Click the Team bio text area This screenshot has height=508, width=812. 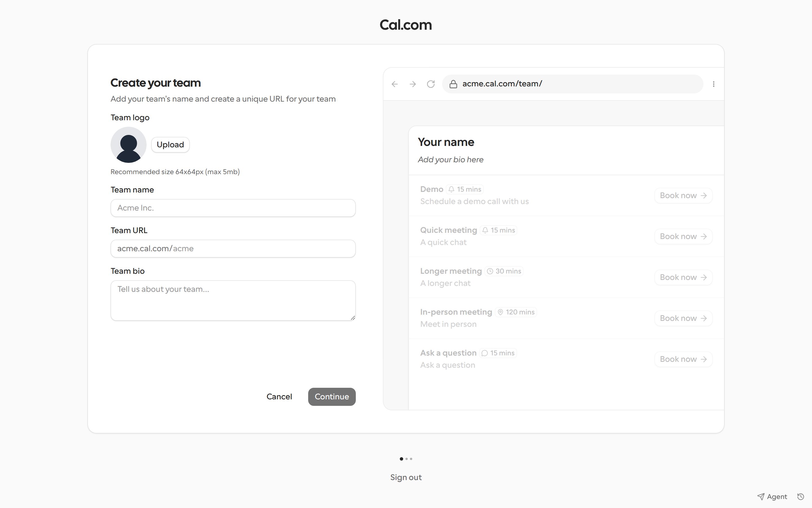tap(233, 301)
